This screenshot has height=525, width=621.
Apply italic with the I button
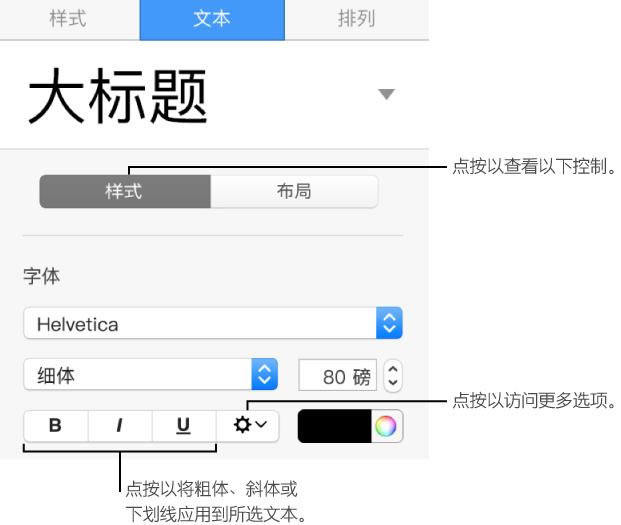[x=119, y=425]
